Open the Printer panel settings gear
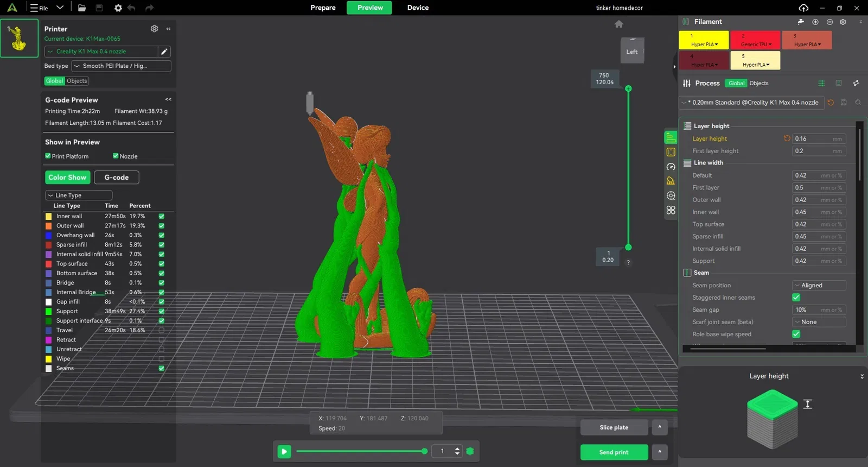 [155, 28]
